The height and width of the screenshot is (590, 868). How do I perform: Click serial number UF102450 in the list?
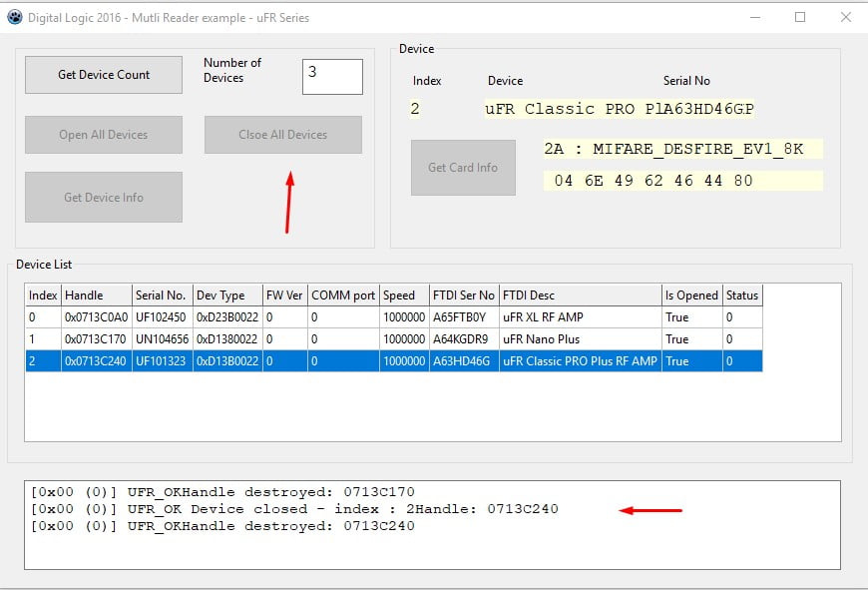tap(161, 317)
